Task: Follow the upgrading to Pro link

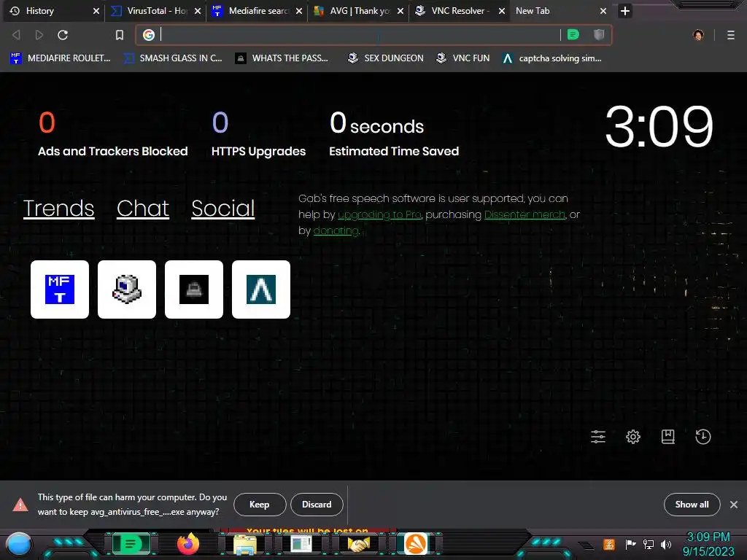Action: pos(379,215)
